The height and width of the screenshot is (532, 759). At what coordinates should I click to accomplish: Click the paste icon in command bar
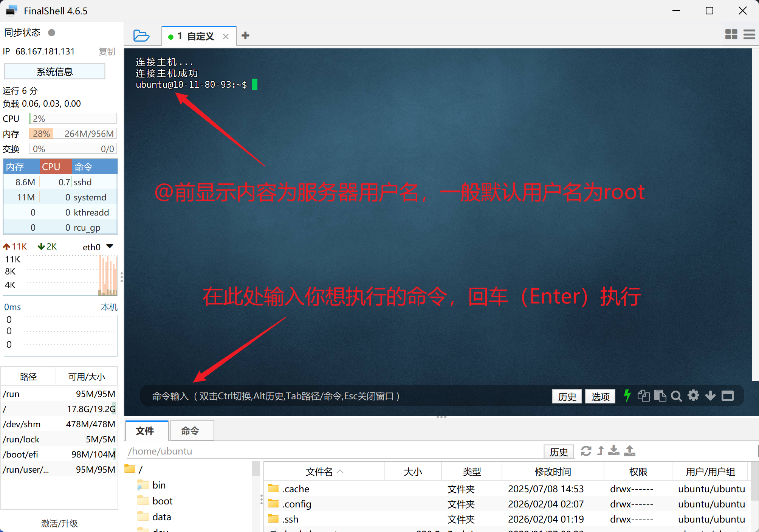660,396
